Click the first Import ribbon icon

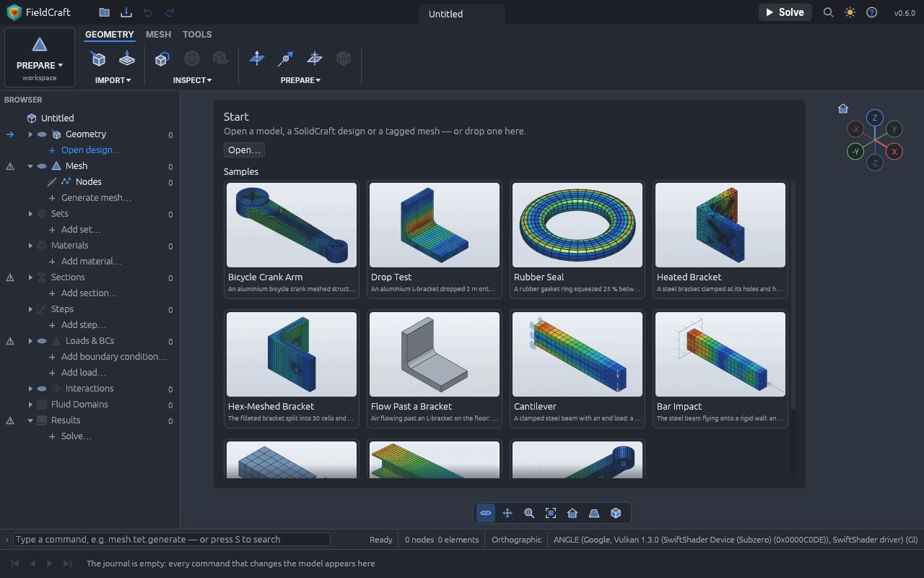(x=99, y=59)
